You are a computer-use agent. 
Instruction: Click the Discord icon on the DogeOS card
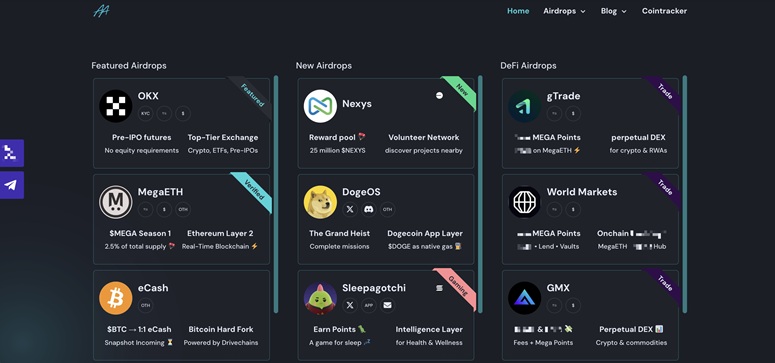click(x=369, y=209)
